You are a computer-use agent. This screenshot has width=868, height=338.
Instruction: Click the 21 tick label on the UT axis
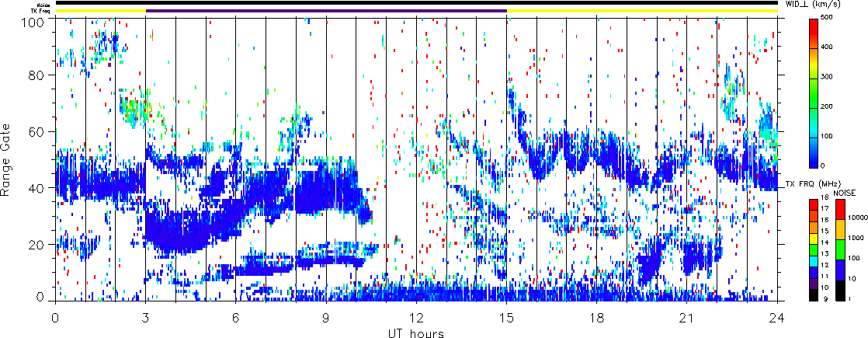pyautogui.click(x=687, y=318)
